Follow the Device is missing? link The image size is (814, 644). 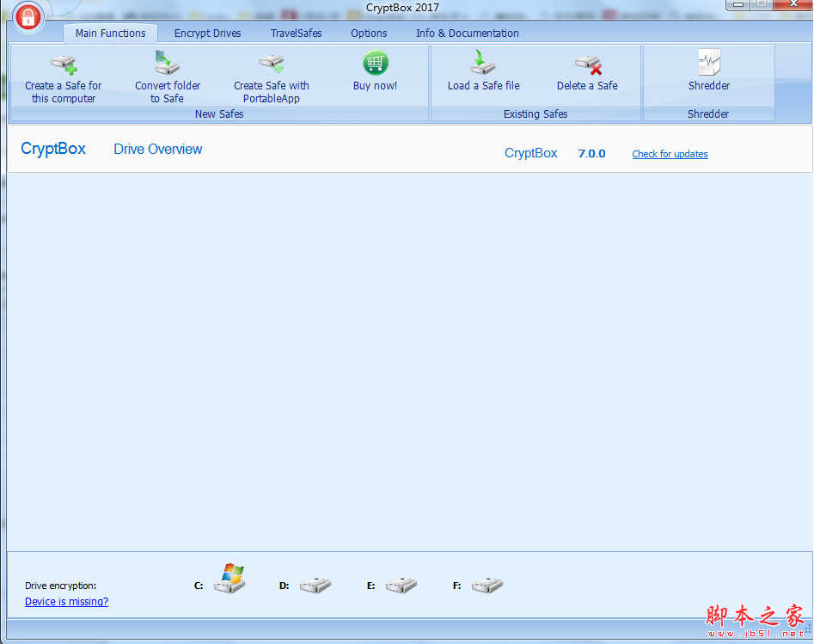pos(66,602)
